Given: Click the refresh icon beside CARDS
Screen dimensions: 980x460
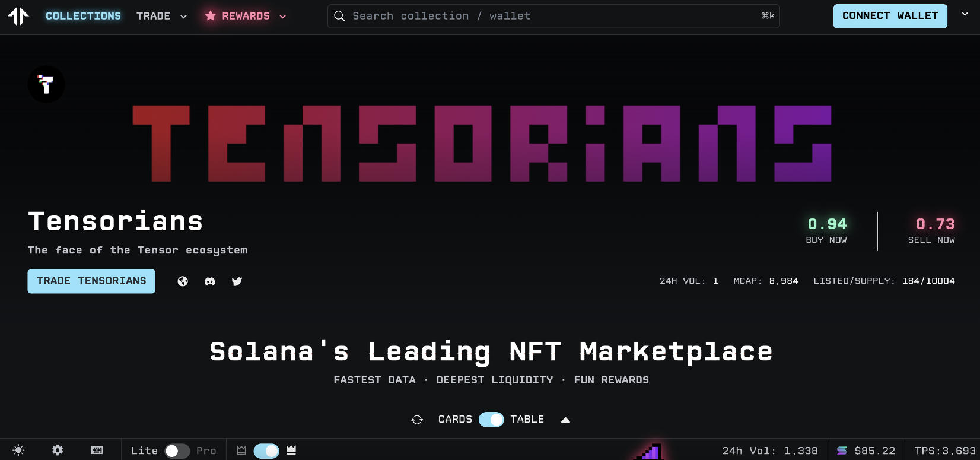Looking at the screenshot, I should click(417, 420).
